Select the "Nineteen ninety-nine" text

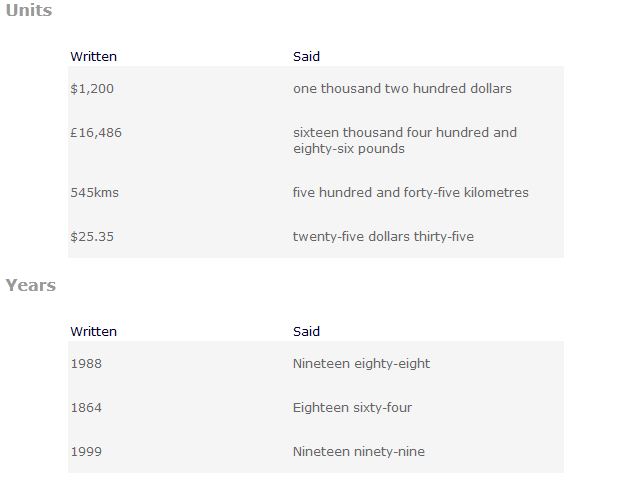[x=358, y=452]
